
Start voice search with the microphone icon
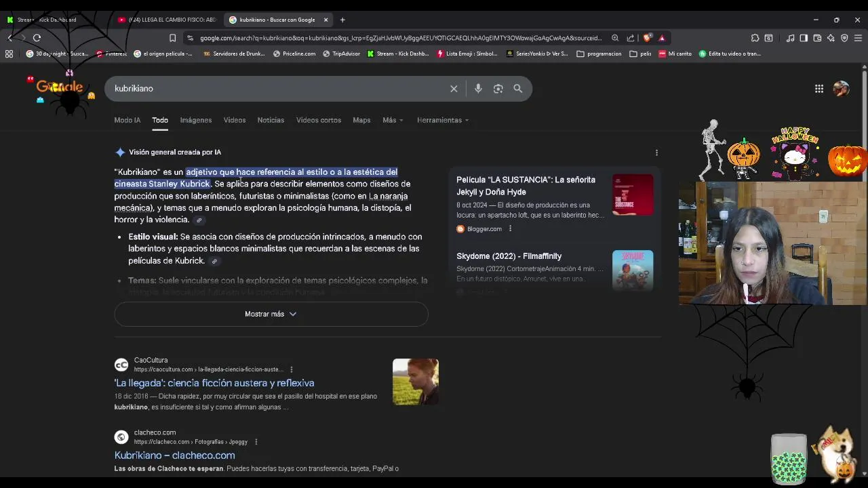pos(478,89)
